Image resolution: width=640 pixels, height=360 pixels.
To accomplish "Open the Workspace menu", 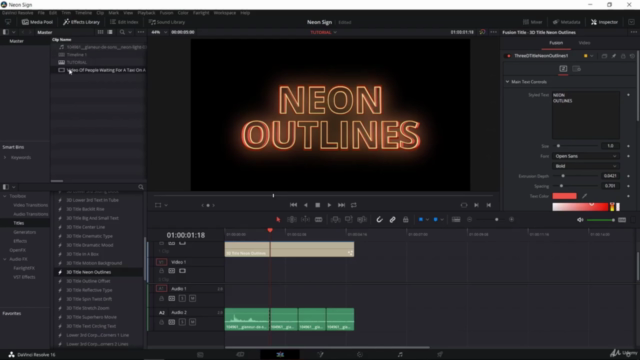I will pos(225,13).
